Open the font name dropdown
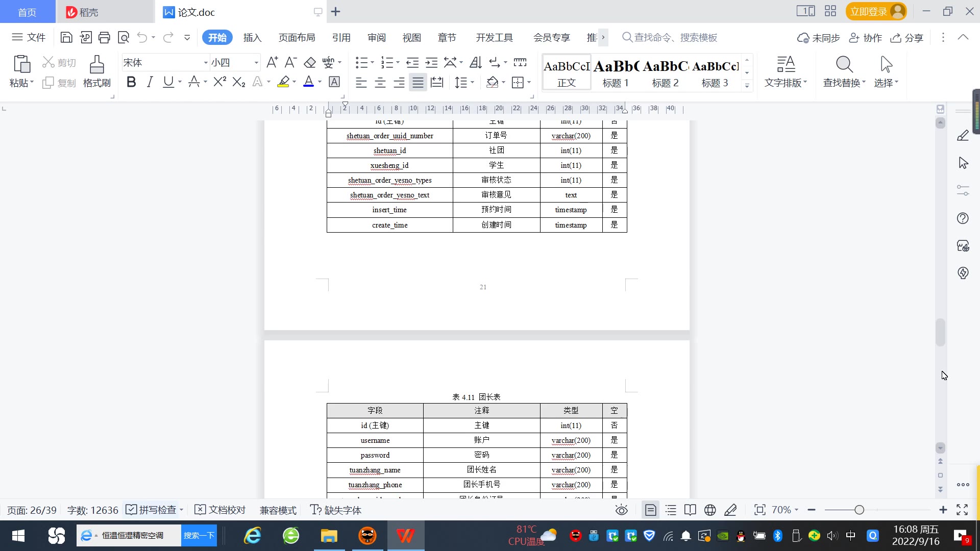Image resolution: width=980 pixels, height=551 pixels. [206, 63]
